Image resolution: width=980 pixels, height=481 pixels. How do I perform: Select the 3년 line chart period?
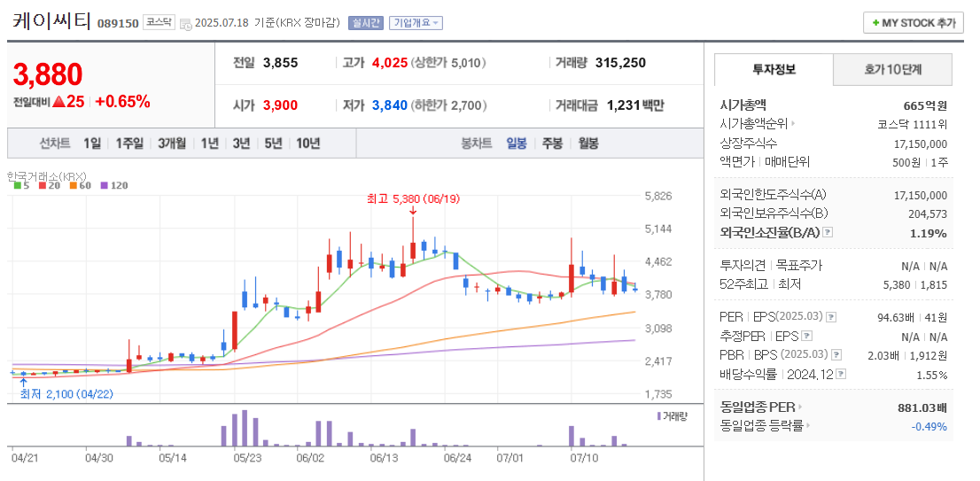[241, 143]
